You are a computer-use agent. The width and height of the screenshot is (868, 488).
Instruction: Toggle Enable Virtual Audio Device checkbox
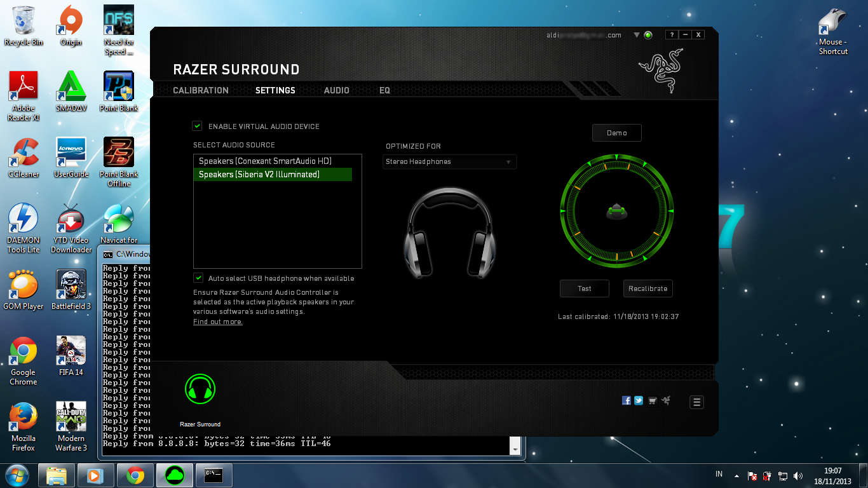[x=198, y=126]
